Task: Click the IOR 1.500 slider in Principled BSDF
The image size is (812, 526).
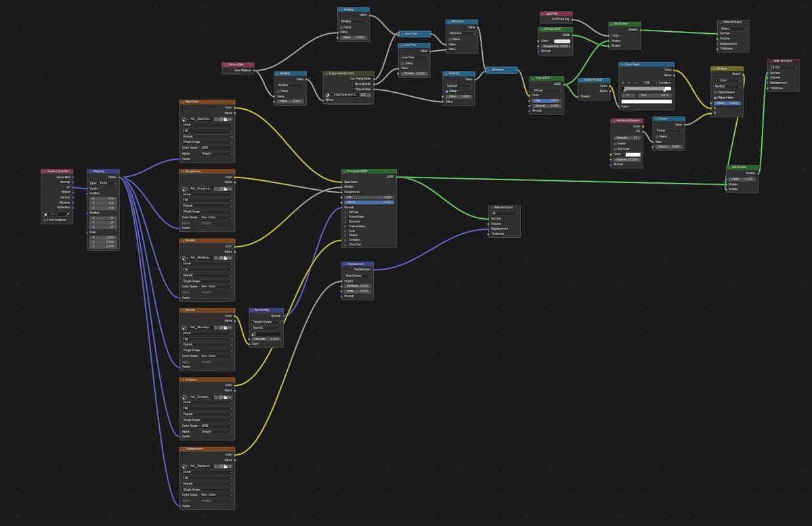Action: tap(368, 197)
